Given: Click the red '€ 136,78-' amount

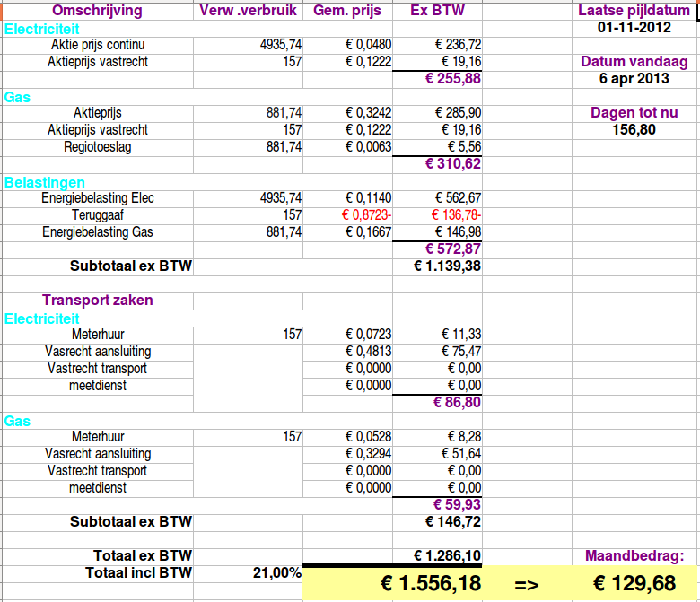Looking at the screenshot, I should tap(437, 215).
